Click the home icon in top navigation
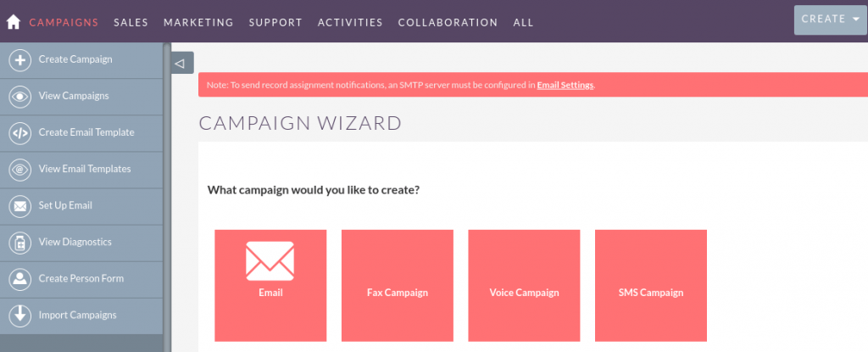This screenshot has width=868, height=352. click(14, 22)
